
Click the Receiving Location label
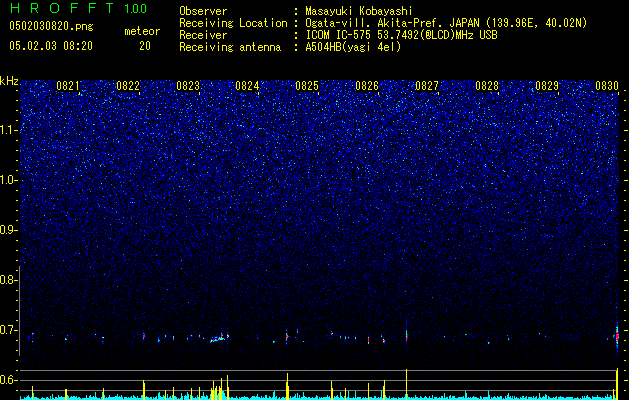point(233,23)
